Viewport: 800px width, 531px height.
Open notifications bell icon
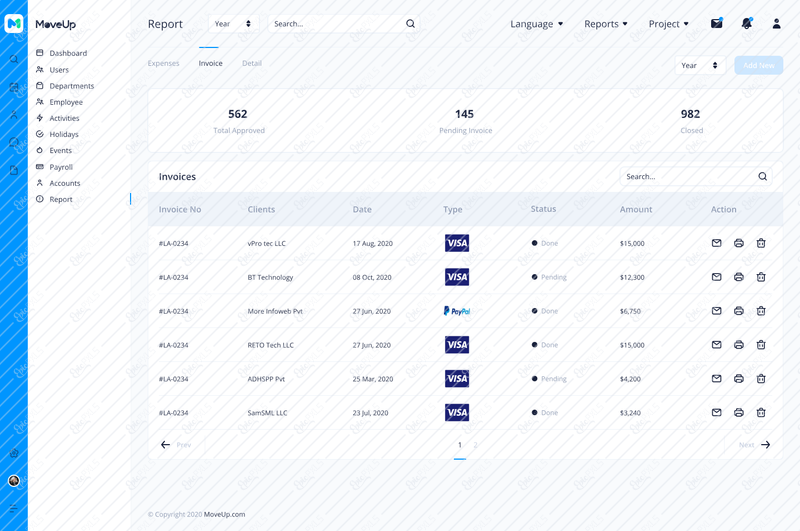click(x=747, y=23)
